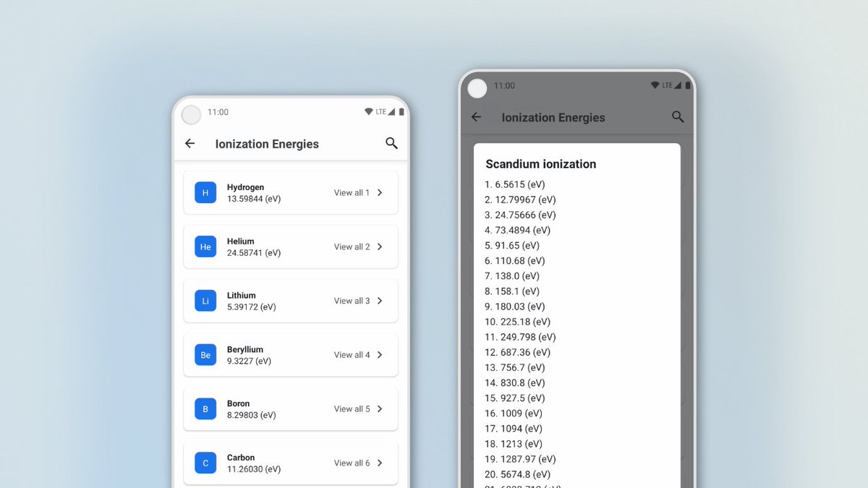Select entry 15. 927.5 (eV)

[515, 398]
